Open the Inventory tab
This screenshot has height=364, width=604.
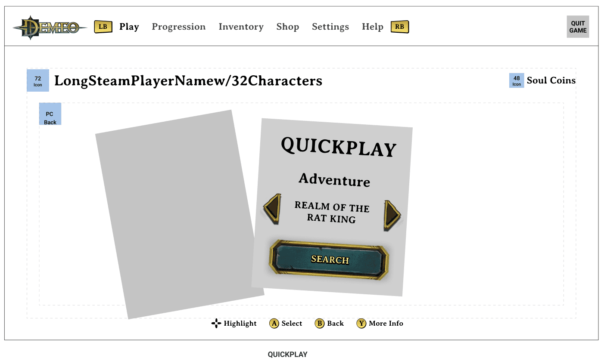click(x=241, y=27)
